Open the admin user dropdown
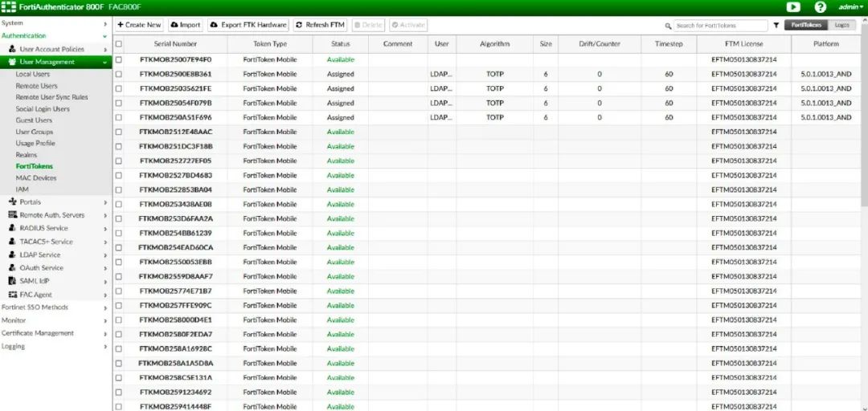 tap(851, 7)
